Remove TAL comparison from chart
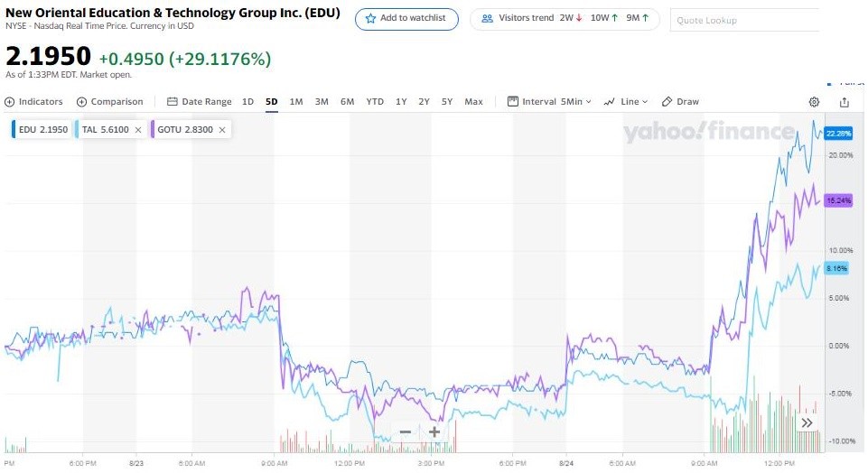Screen dimensions: 868x473 [x=138, y=130]
